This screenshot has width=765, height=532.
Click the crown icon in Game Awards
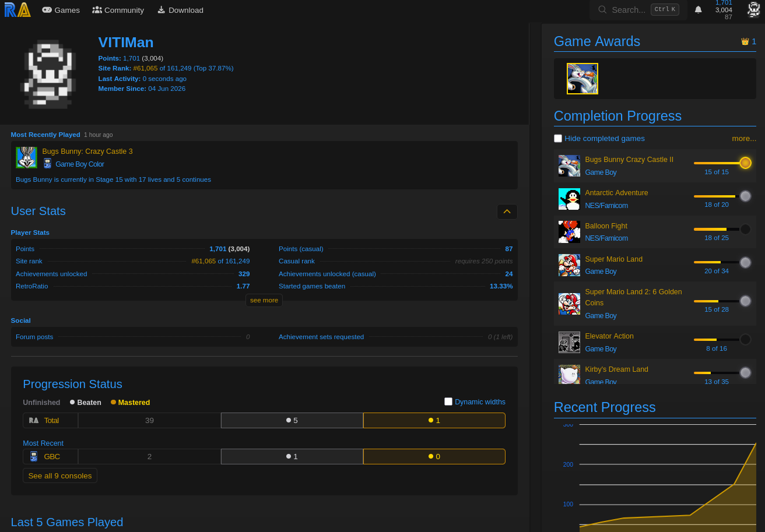pyautogui.click(x=745, y=41)
